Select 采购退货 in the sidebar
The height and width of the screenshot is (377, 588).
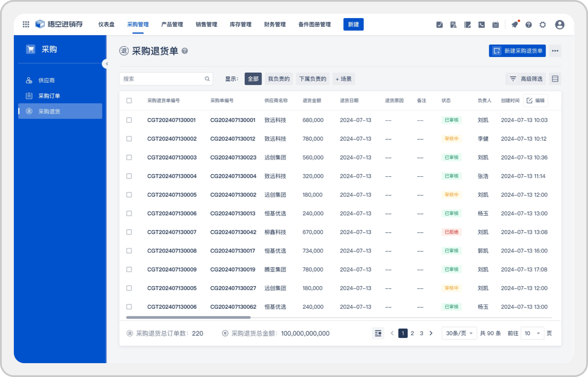pos(60,111)
